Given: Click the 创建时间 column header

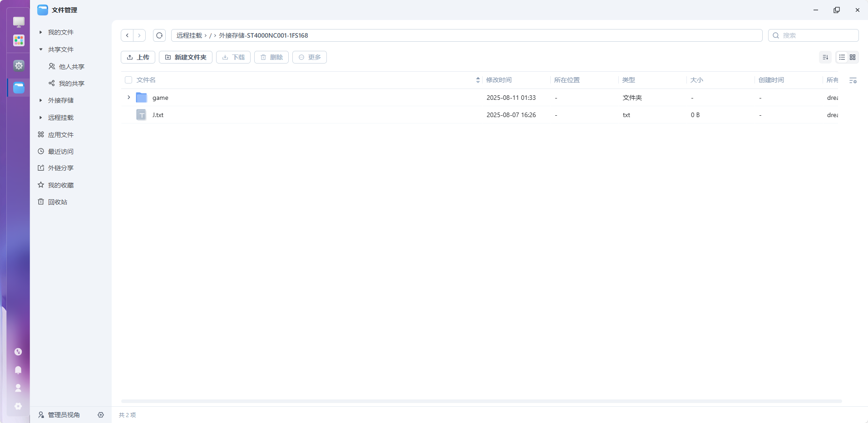Looking at the screenshot, I should 771,80.
